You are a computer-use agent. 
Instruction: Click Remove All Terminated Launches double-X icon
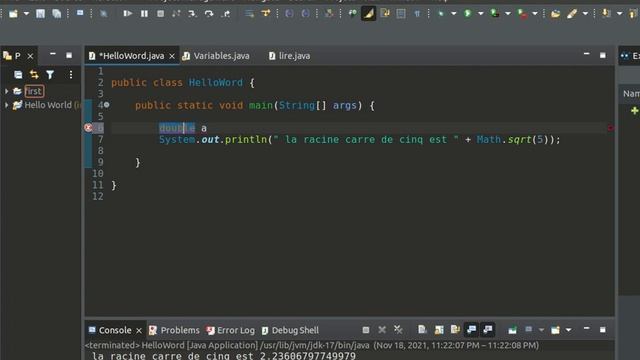[398, 330]
